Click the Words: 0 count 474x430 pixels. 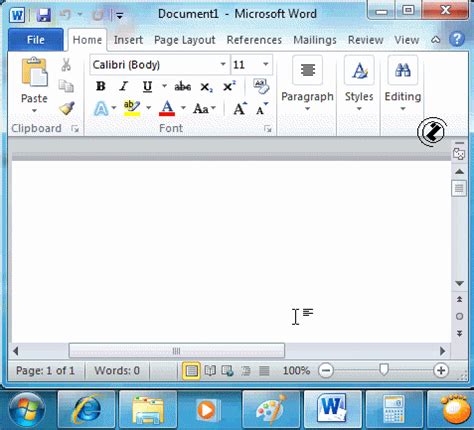[117, 371]
